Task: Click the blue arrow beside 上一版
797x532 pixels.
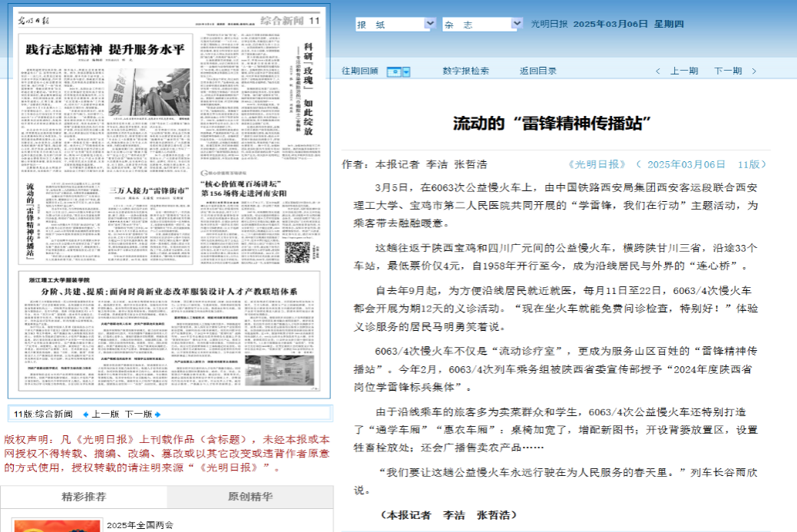Action: pos(86,415)
